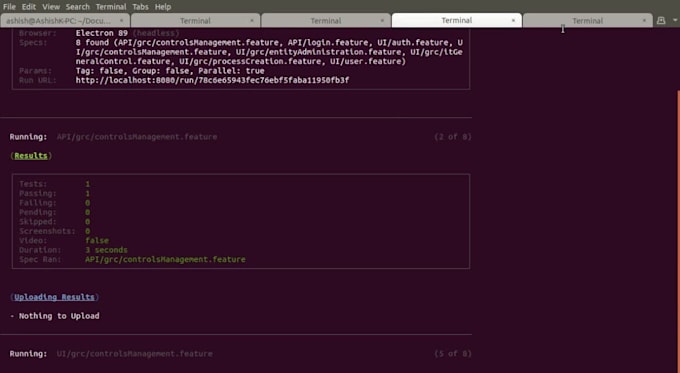Click the new tab icon
Screen dimensions: 680x373
pos(661,20)
